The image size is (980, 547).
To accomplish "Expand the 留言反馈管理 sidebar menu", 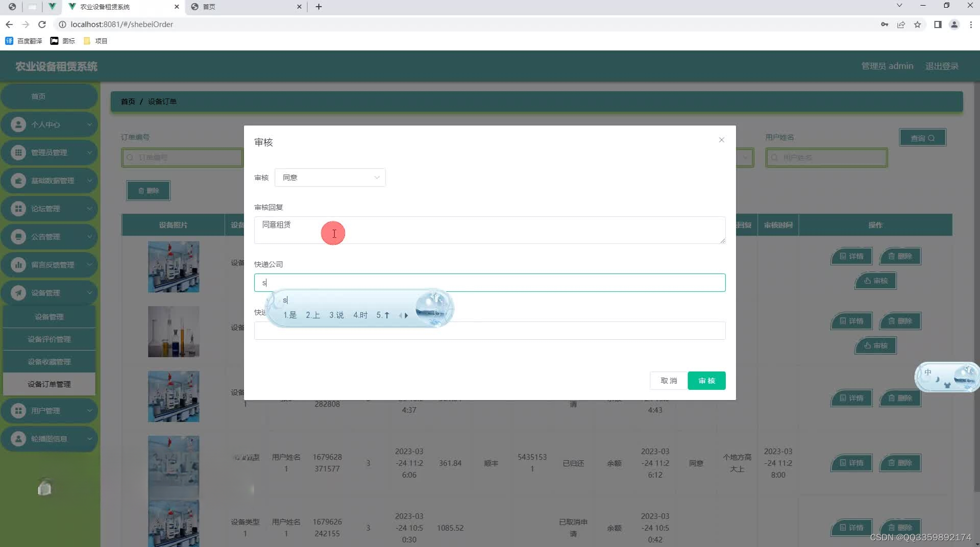I will [x=49, y=265].
